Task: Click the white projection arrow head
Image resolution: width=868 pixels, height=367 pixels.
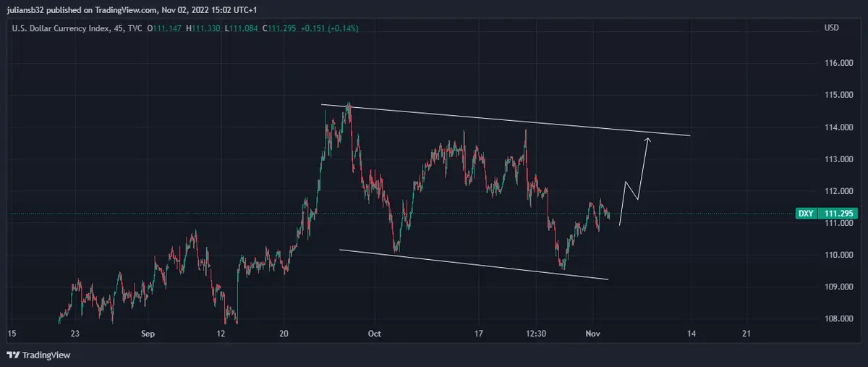Action: coord(647,139)
